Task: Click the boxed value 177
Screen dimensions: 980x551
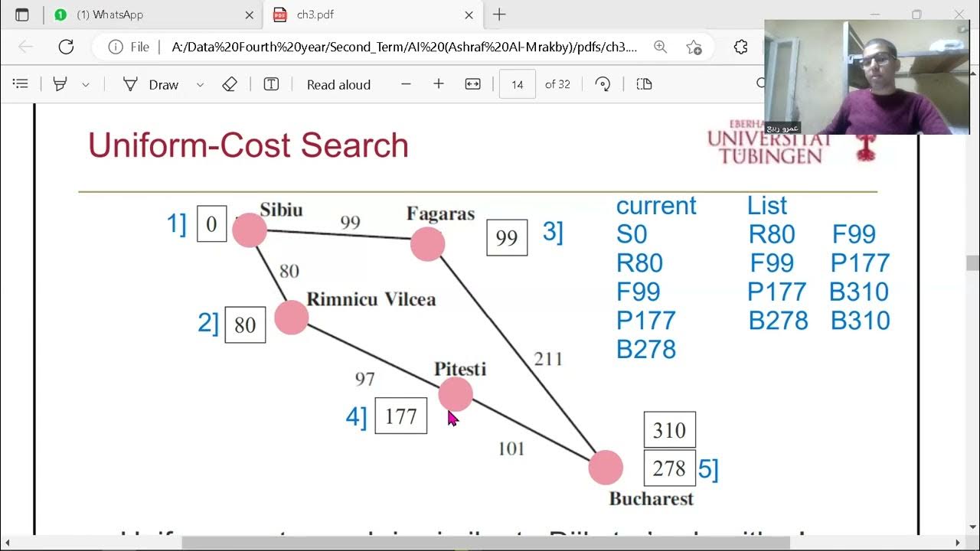Action: (x=401, y=416)
